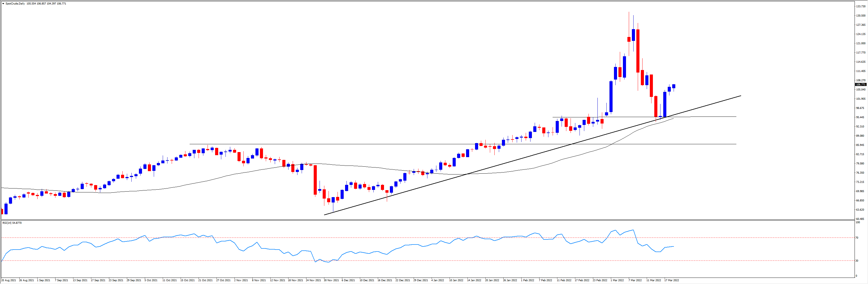Image resolution: width=868 pixels, height=284 pixels.
Task: Click the 133.730 label on the price axis
Action: click(x=861, y=6)
